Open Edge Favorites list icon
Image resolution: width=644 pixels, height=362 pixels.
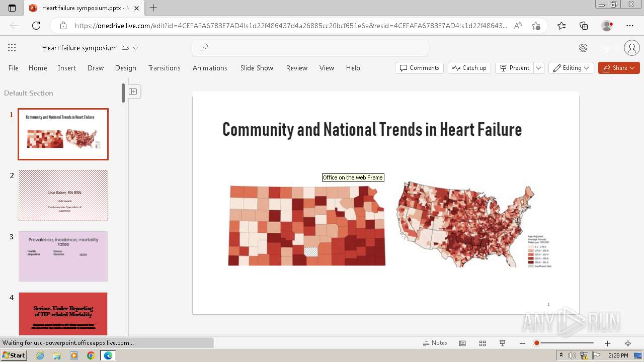point(561,26)
